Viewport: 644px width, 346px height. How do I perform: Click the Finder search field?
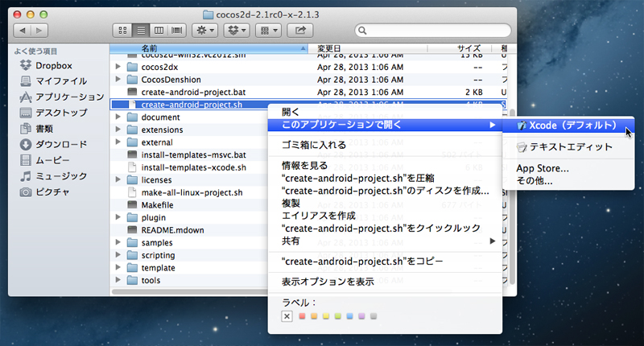[433, 31]
